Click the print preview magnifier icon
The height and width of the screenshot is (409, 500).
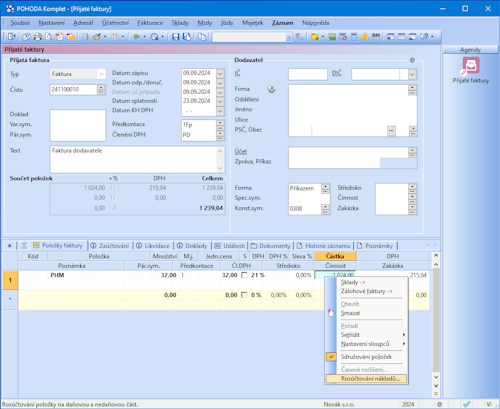[x=49, y=37]
